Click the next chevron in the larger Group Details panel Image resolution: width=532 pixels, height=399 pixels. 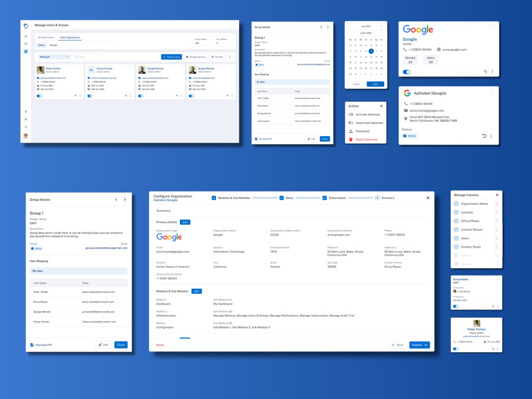click(125, 199)
